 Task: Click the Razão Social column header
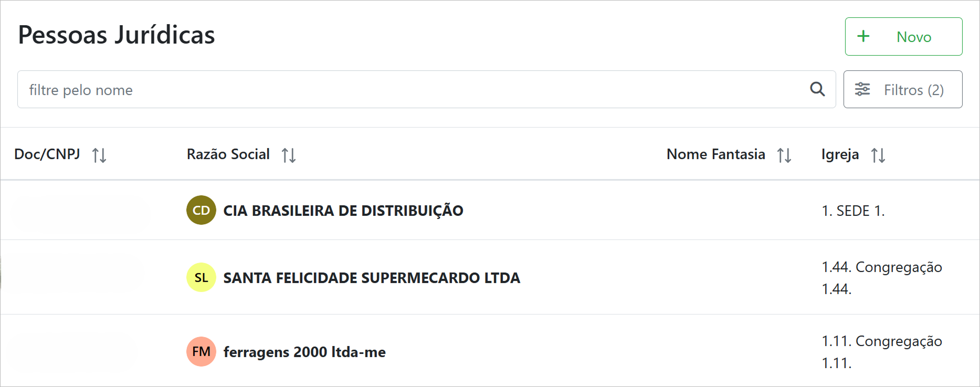[228, 154]
